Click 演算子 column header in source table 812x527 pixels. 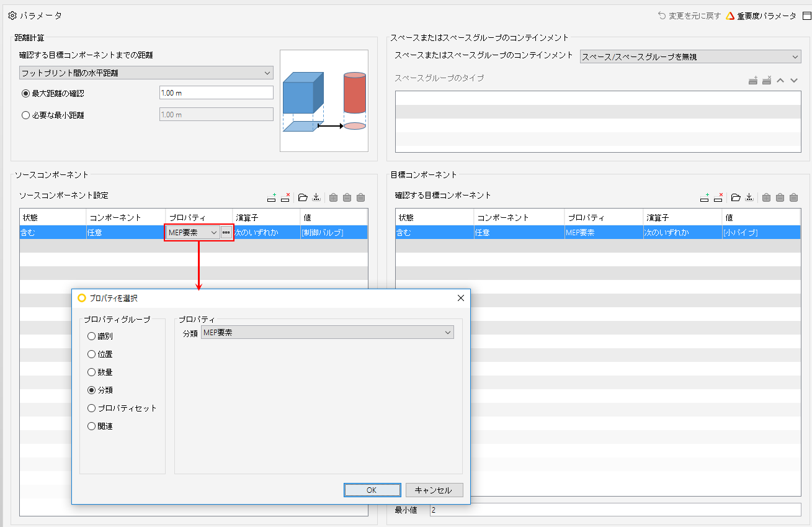(267, 217)
